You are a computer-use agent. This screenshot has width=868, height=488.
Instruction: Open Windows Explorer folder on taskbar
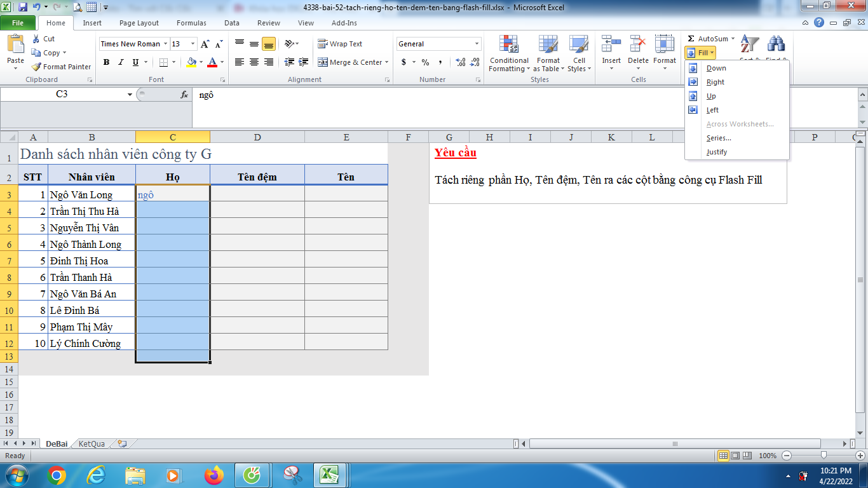(x=135, y=475)
